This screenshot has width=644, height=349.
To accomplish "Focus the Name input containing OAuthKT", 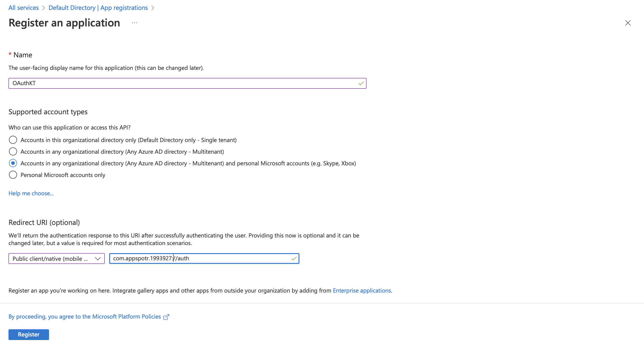I will point(187,83).
